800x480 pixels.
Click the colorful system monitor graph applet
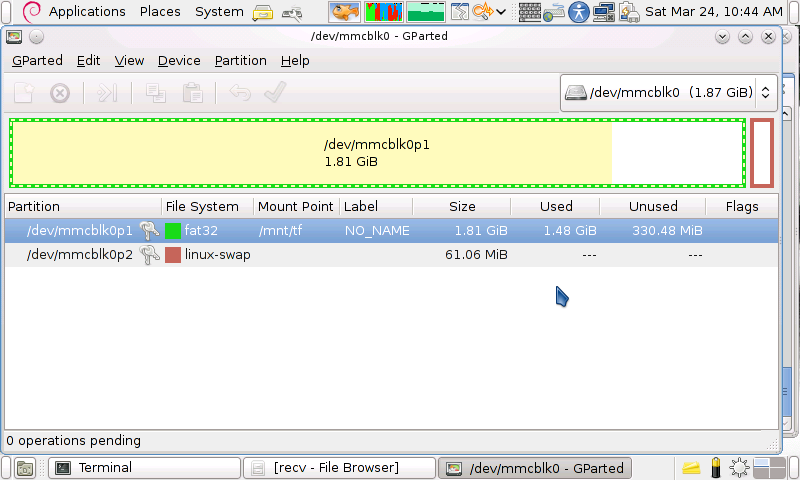point(384,11)
